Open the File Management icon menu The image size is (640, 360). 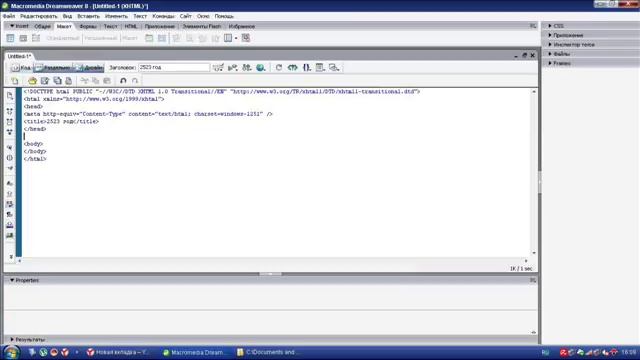point(247,67)
